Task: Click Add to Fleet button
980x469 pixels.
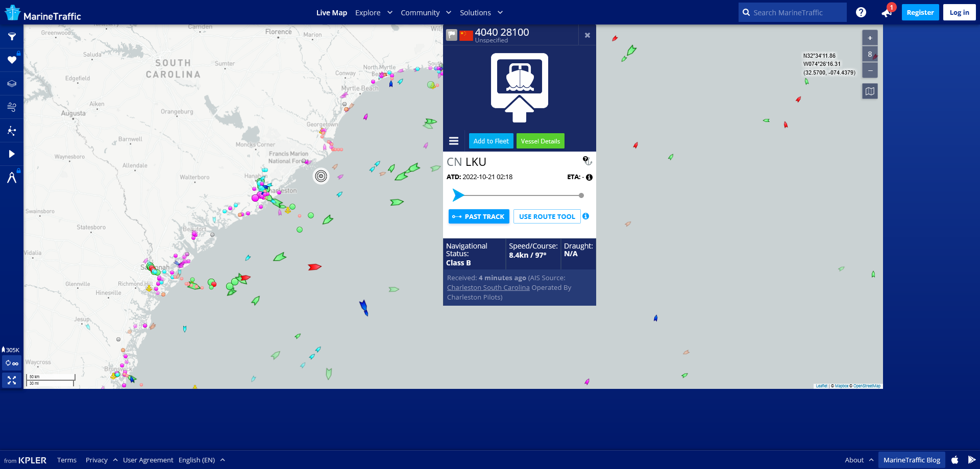Action: (x=491, y=141)
